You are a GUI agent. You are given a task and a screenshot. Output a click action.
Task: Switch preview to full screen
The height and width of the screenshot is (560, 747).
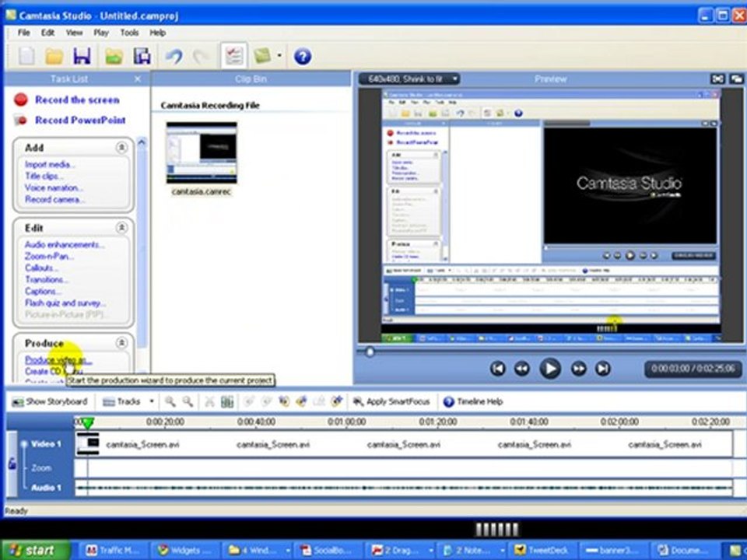[x=718, y=79]
